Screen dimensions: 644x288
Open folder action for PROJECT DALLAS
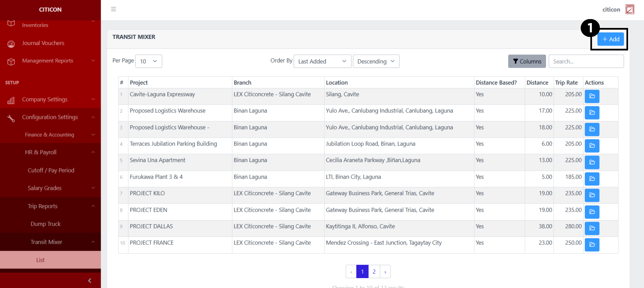pos(592,228)
